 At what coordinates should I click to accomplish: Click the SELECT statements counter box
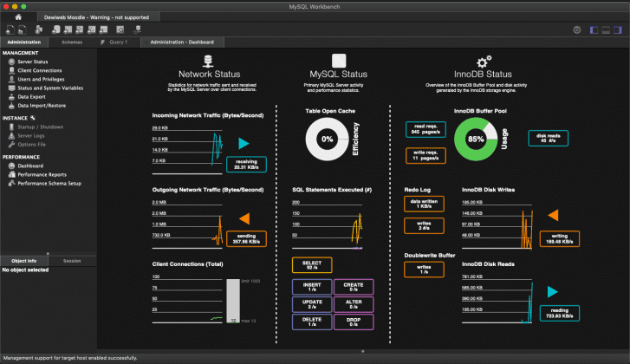[x=311, y=265]
